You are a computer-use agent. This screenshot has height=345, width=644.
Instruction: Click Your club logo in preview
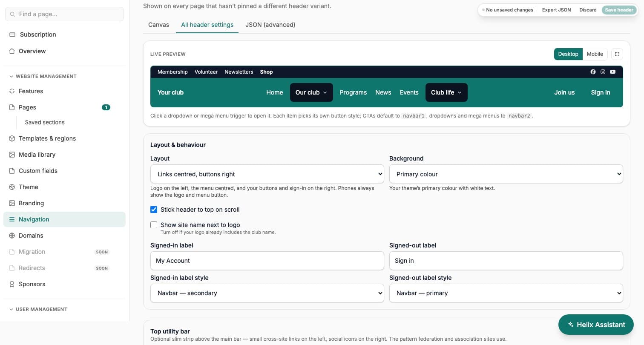coord(170,92)
